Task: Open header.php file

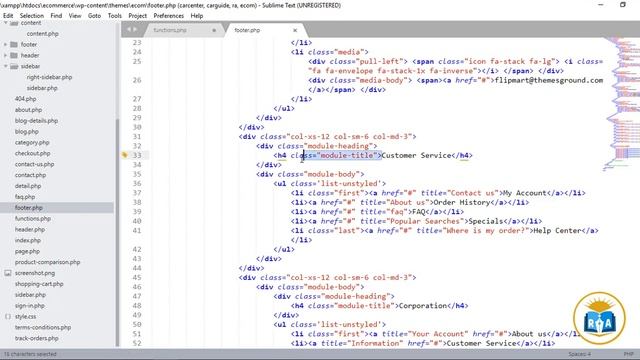Action: click(30, 229)
